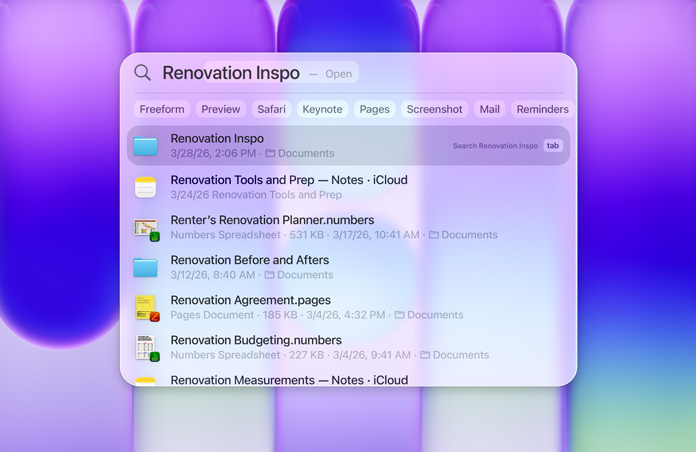Select the Reminders filter chip
Screen dimensions: 696x452
click(x=542, y=109)
